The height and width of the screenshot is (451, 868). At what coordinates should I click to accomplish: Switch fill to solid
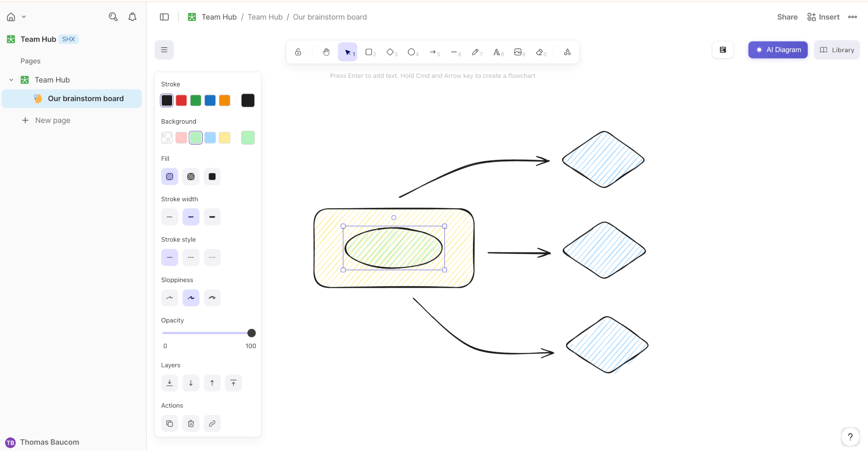(212, 176)
